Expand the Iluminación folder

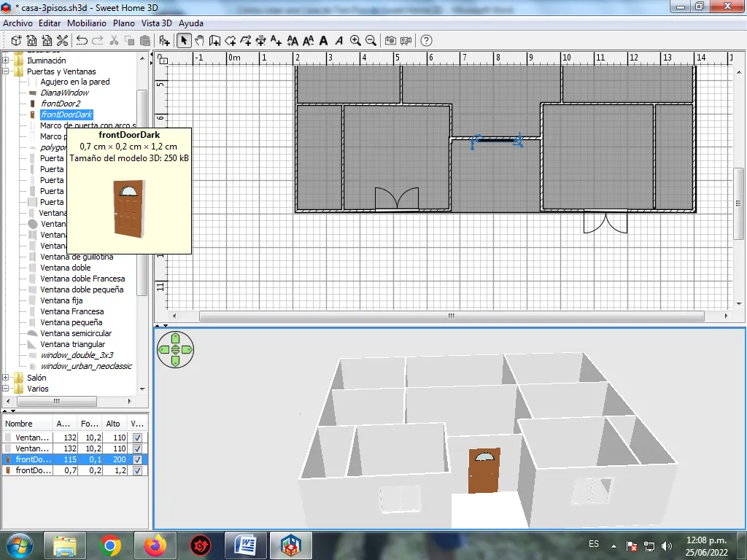(6, 61)
